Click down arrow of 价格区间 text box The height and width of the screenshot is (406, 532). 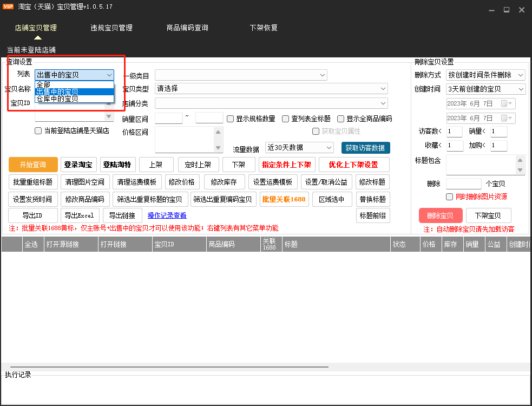(218, 148)
